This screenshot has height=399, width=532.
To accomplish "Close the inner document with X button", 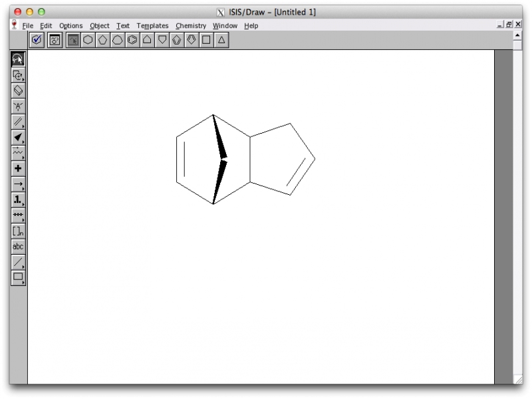I will (x=518, y=24).
